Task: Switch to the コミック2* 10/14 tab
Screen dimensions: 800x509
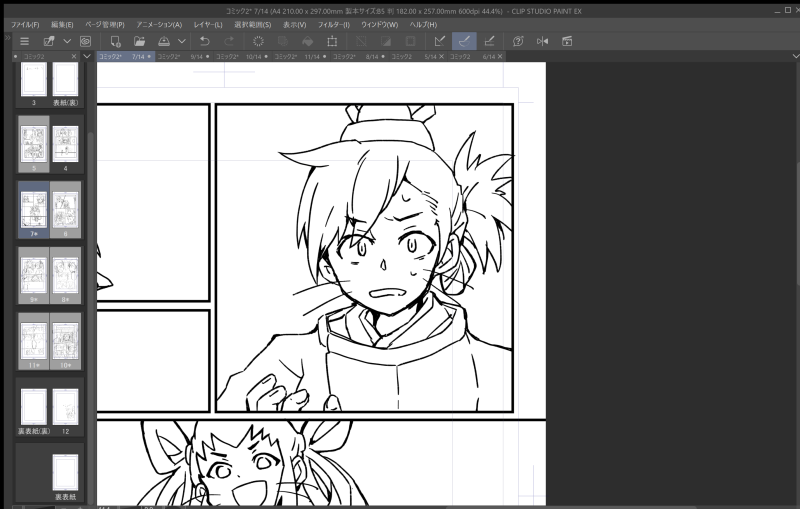Action: point(242,57)
